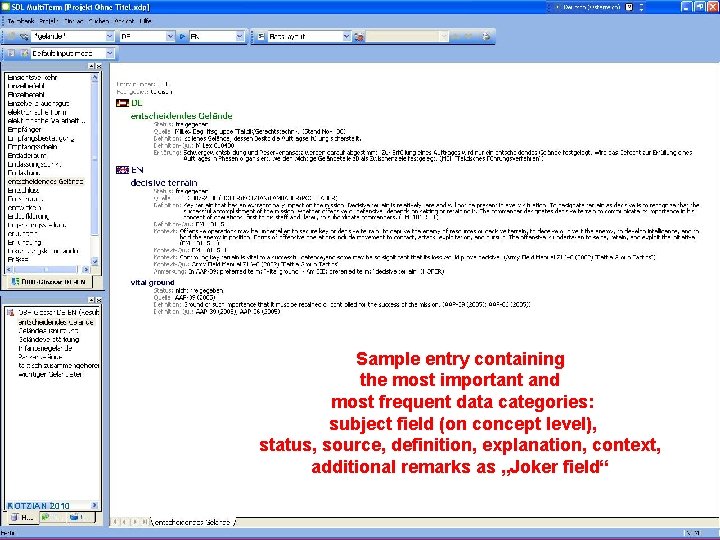720x540 pixels.
Task: Open the Projekt menu
Action: point(49,21)
